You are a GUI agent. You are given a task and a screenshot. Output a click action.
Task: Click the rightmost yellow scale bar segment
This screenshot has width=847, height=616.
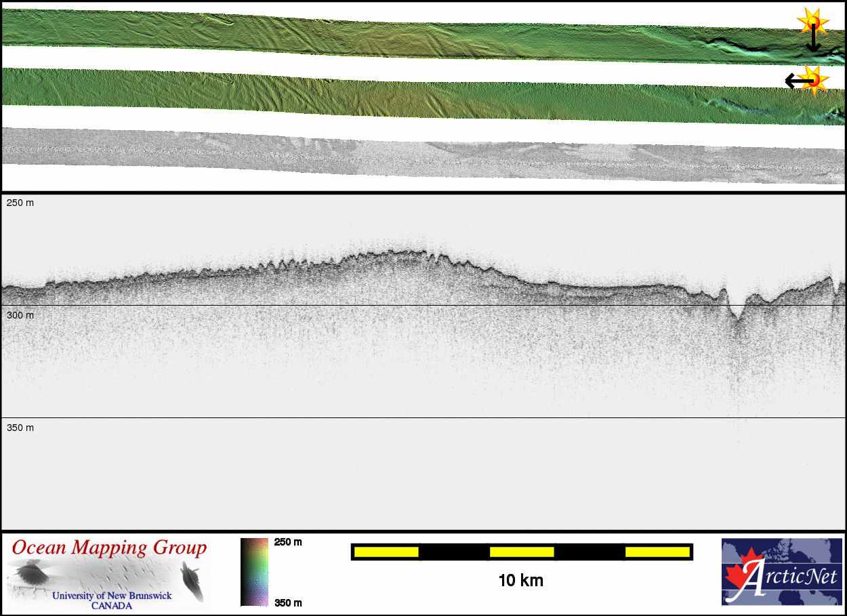tap(657, 552)
